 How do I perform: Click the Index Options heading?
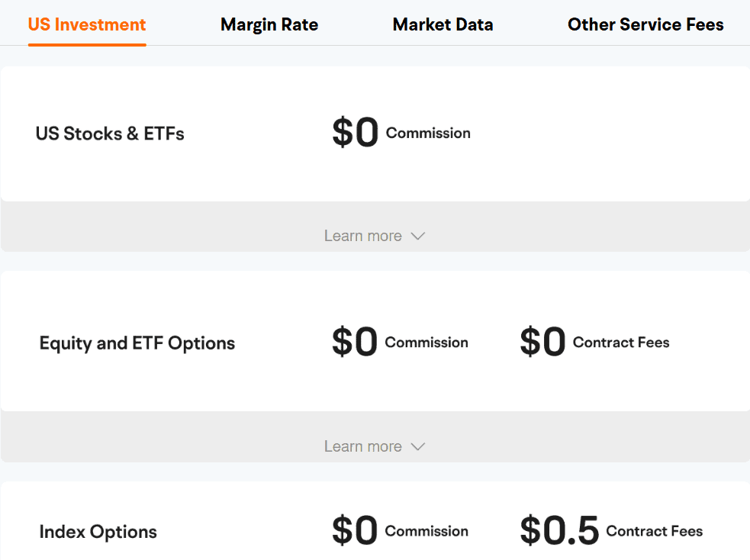[98, 531]
